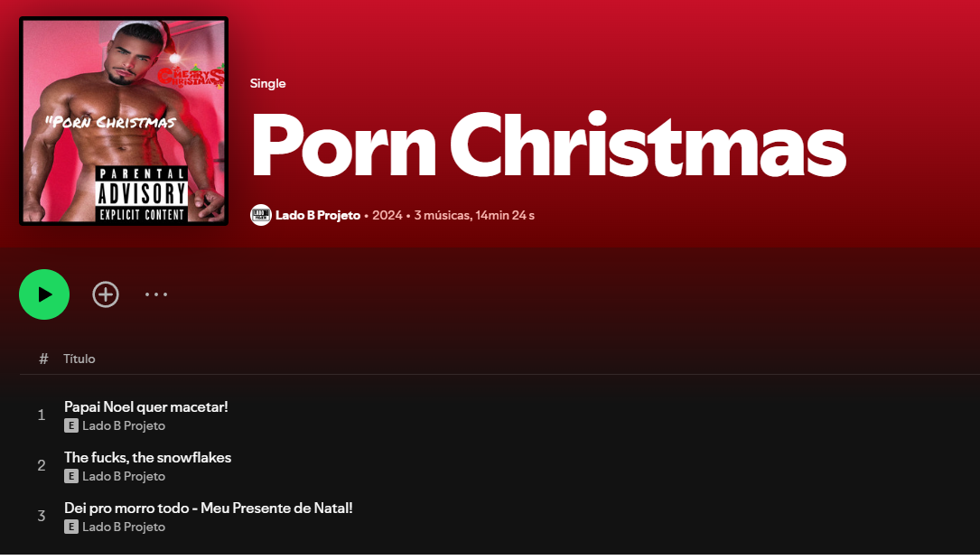Click the Lado B Projeto artist avatar
The height and width of the screenshot is (560, 980).
point(260,215)
